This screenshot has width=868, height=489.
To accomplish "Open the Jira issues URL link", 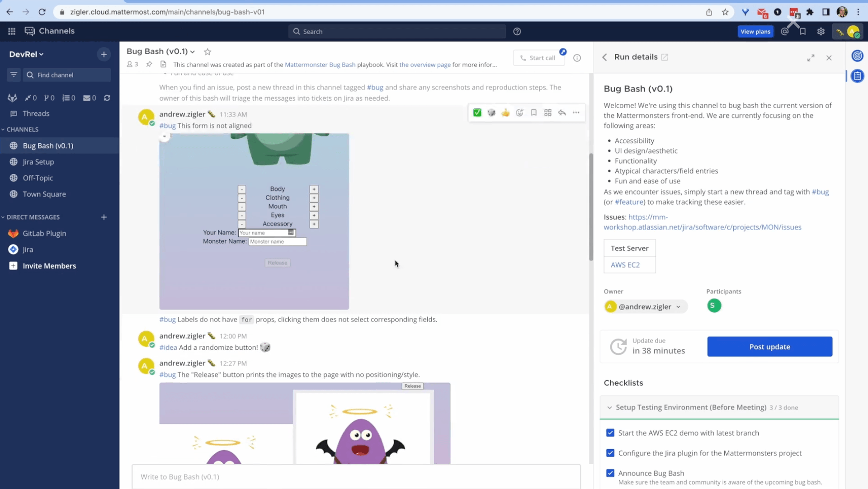I will pos(703,222).
